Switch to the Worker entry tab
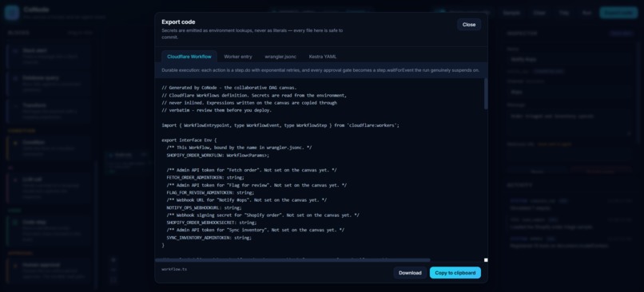Image resolution: width=644 pixels, height=292 pixels. (238, 57)
